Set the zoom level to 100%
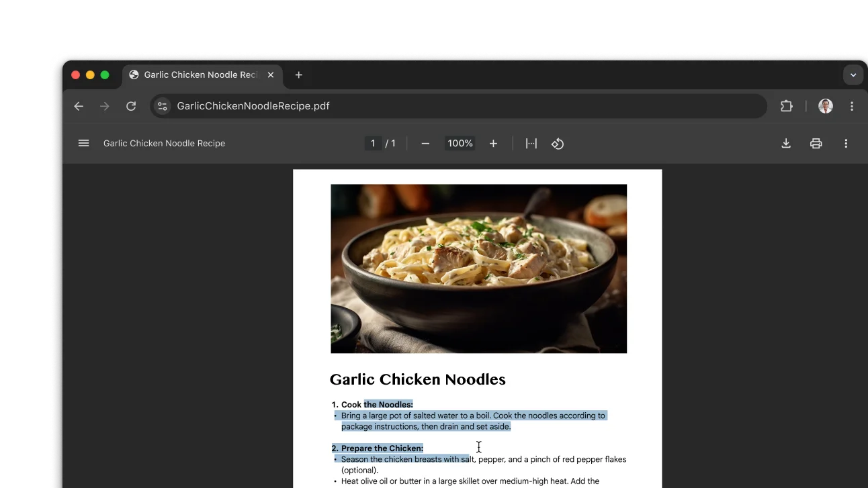Screen dimensions: 868x488 coord(460,143)
